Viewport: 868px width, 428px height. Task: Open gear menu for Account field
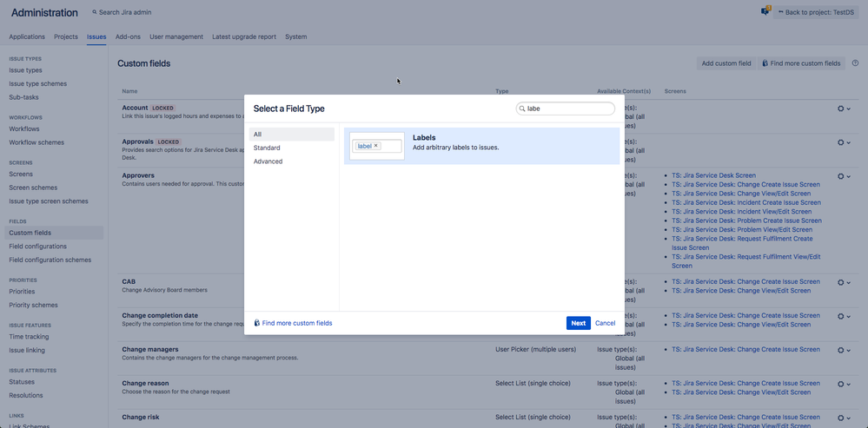point(844,109)
